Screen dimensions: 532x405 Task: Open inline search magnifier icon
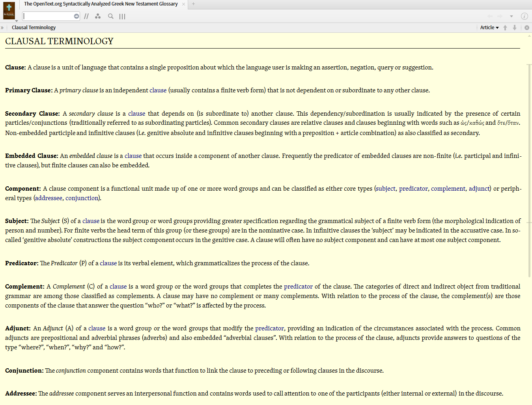click(x=111, y=16)
